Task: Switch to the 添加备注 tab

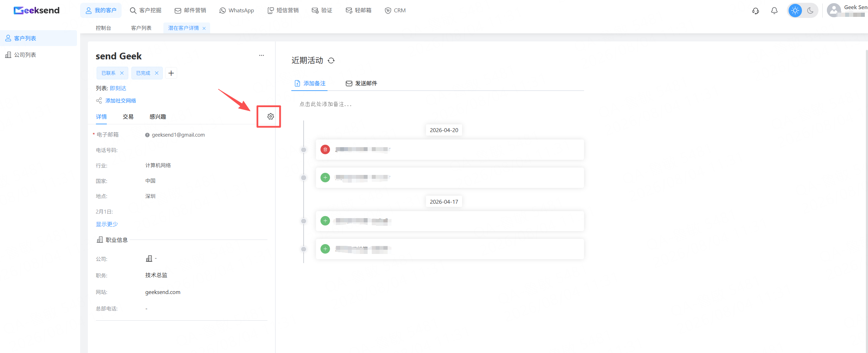Action: (x=310, y=84)
